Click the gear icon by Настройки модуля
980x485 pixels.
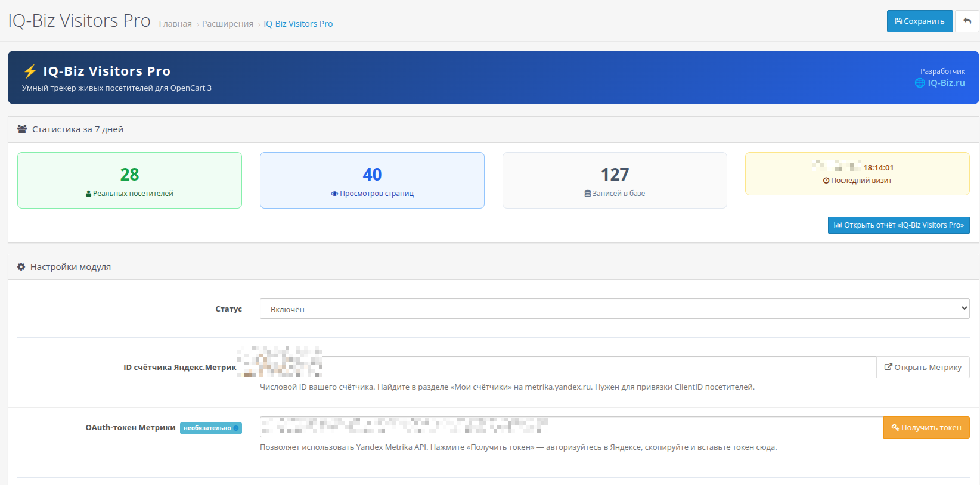click(21, 267)
